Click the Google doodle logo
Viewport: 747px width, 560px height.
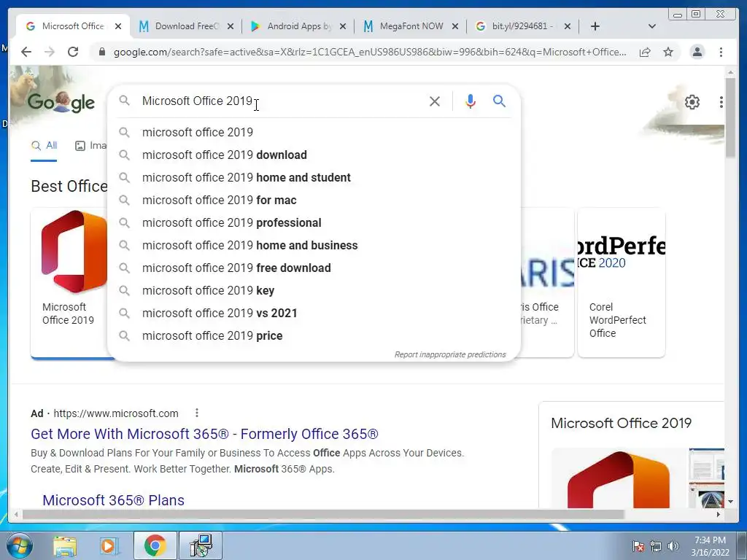61,102
